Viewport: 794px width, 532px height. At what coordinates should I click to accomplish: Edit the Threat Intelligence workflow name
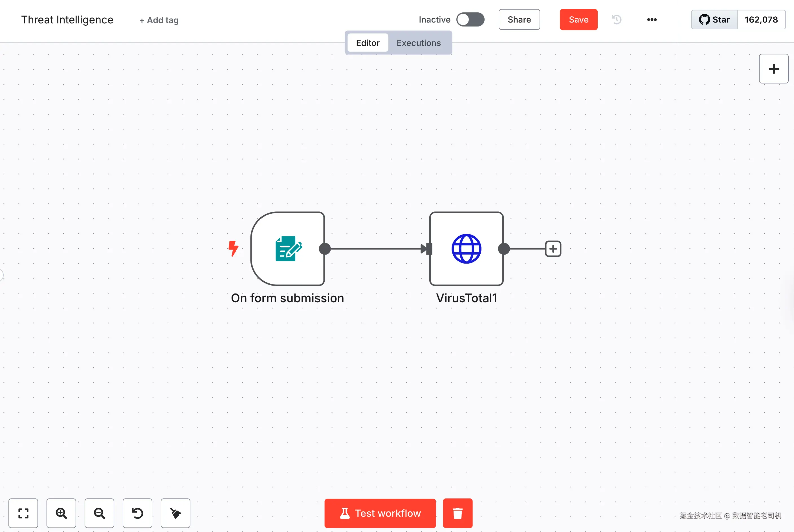pos(67,20)
